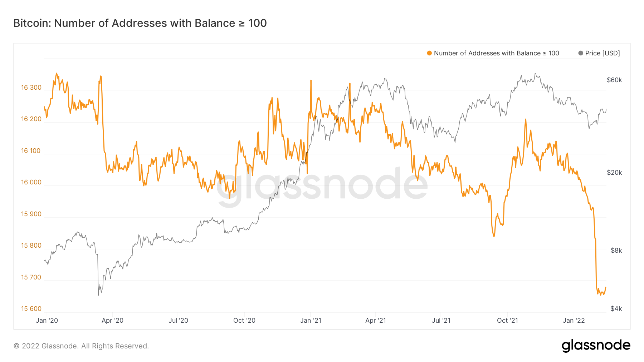Screen dimensions: 644x362
Task: Click the 15 600 left axis label
Action: point(31,309)
